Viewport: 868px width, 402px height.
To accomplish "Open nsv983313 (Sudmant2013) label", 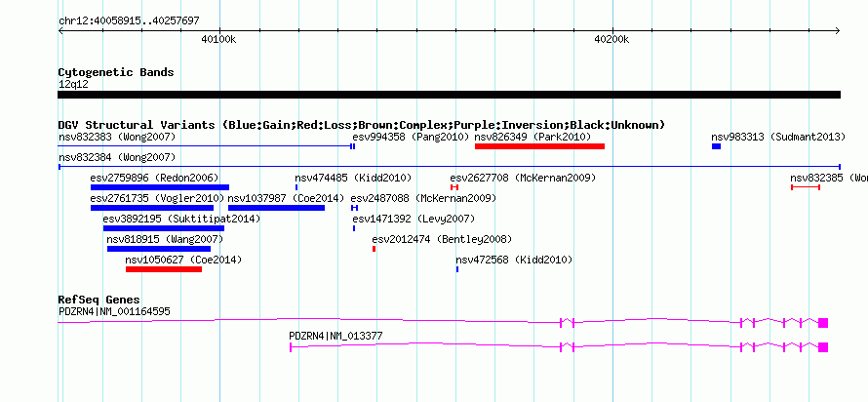I will [x=778, y=137].
